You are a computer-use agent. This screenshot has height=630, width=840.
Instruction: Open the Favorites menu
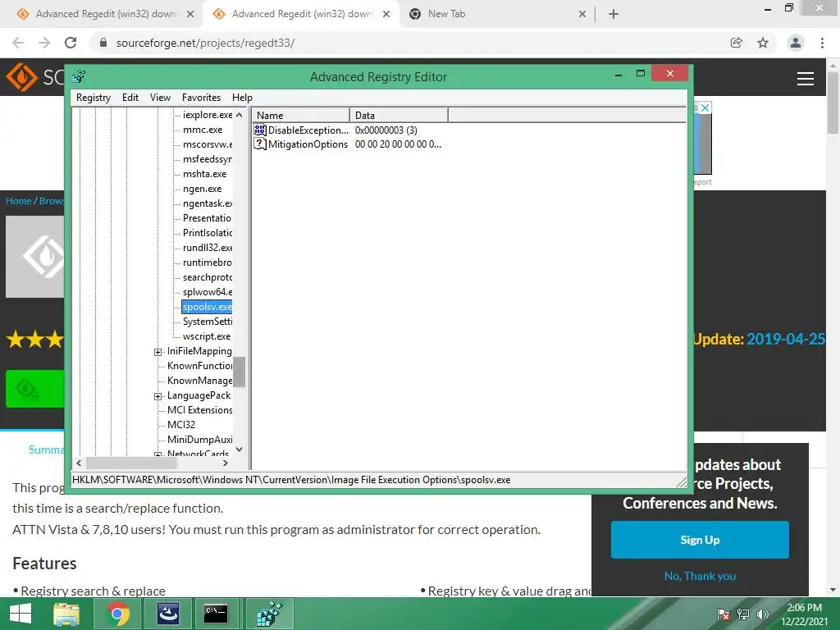[x=202, y=98]
